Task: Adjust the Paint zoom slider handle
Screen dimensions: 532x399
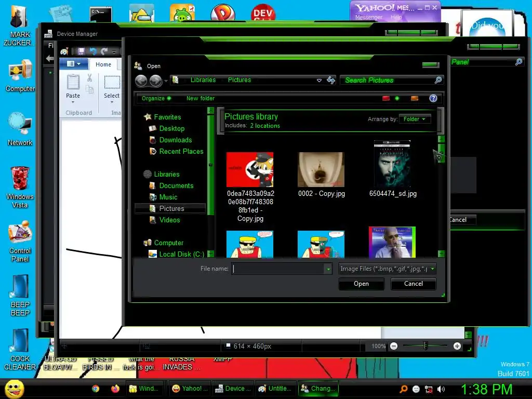Action: tap(425, 346)
